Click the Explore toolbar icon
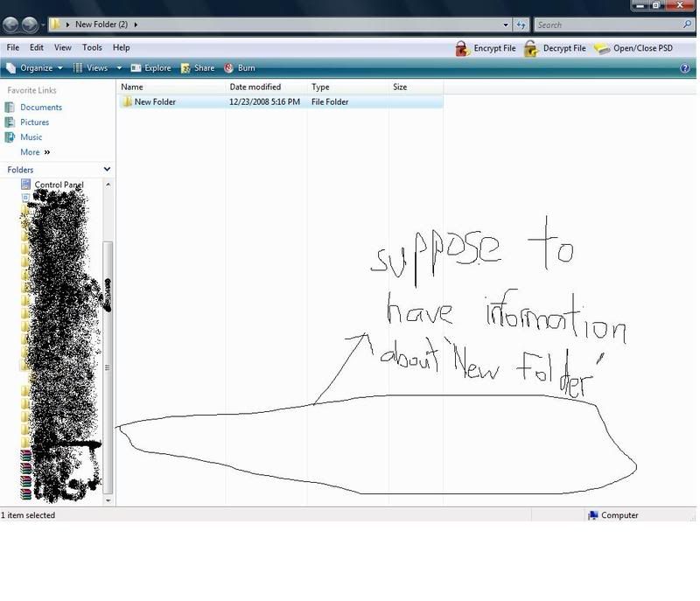The width and height of the screenshot is (700, 601). click(x=136, y=68)
